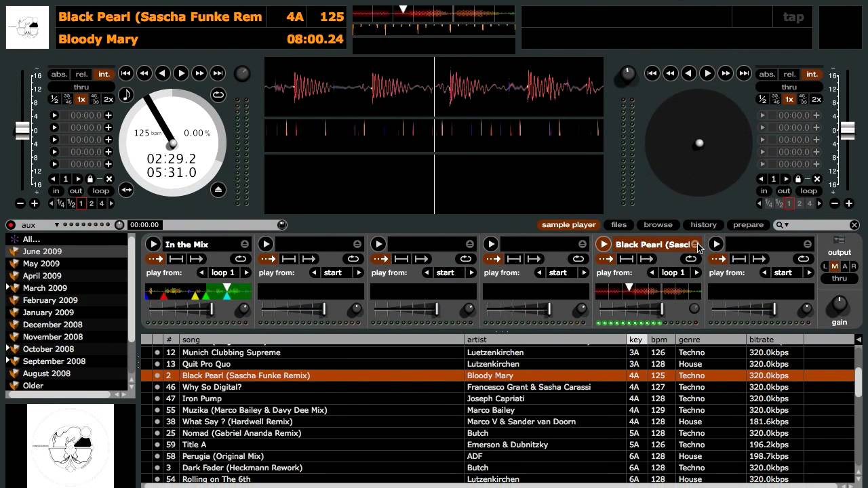Viewport: 868px width, 488px height.
Task: Enable abs. mode on the right deck
Action: point(767,74)
